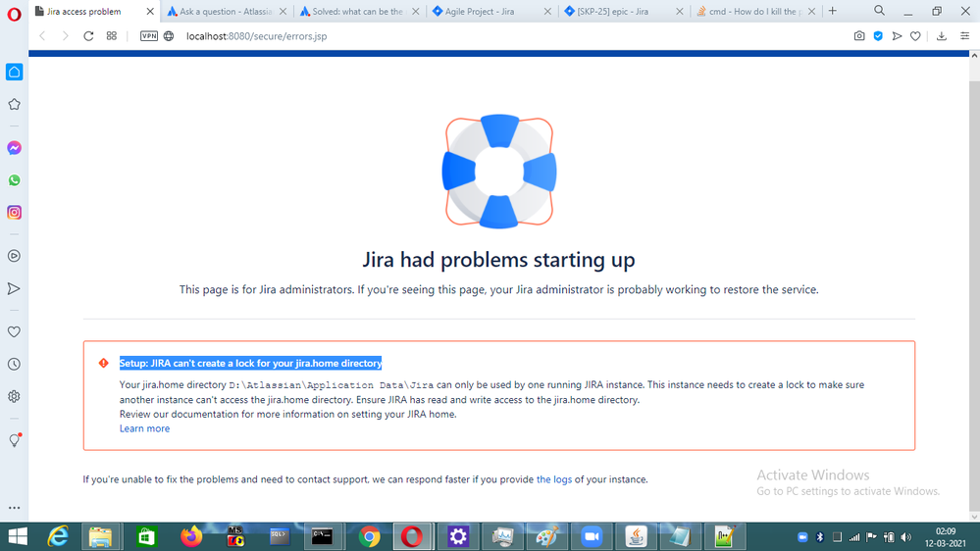Image resolution: width=980 pixels, height=551 pixels.
Task: Open the Java coffee cup taskbar icon
Action: point(637,536)
